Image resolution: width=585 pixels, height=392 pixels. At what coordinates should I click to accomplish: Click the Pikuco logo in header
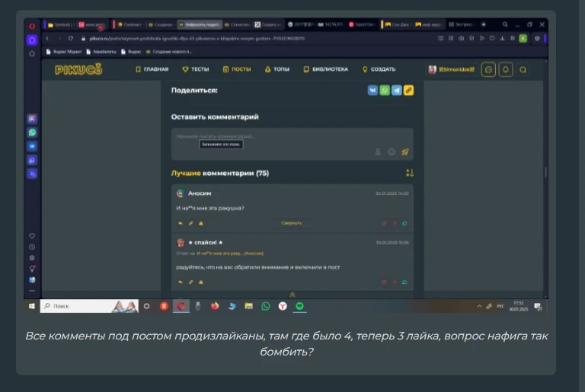78,69
